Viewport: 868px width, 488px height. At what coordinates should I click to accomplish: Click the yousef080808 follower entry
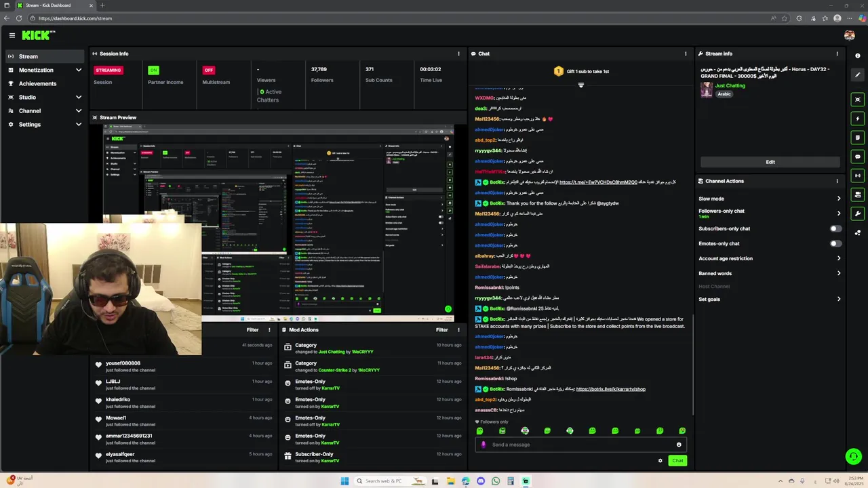[x=183, y=366]
